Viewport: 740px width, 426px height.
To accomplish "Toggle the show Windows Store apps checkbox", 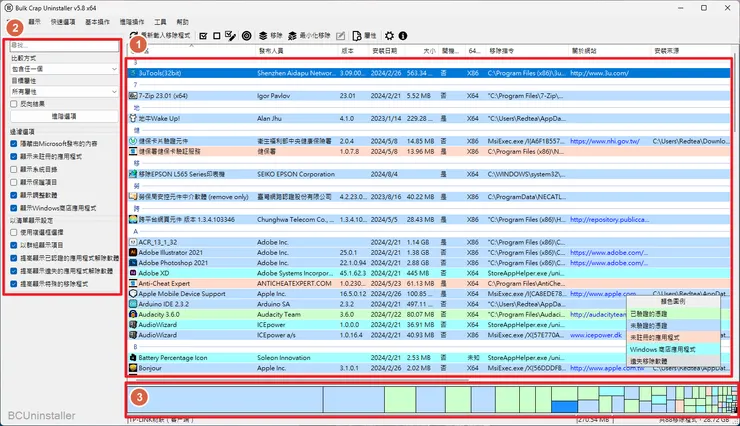I will (14, 208).
